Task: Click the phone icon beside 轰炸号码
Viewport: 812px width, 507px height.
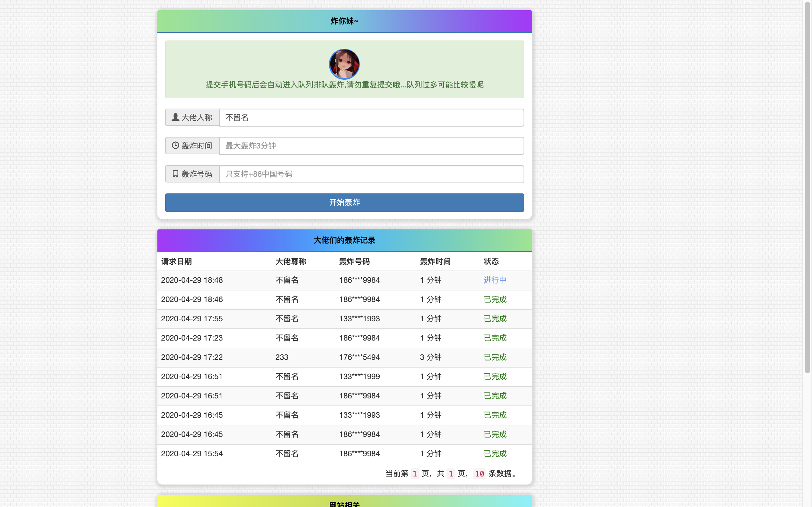Action: click(x=175, y=174)
